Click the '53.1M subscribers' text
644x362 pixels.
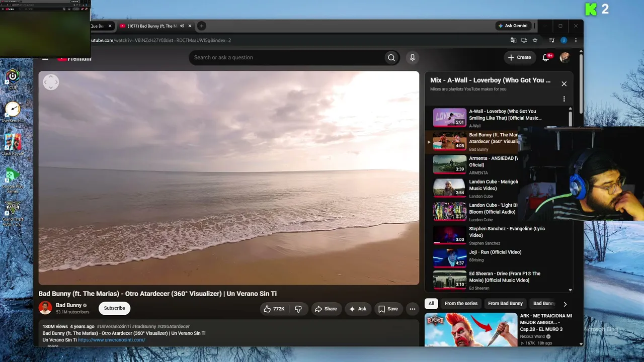click(x=72, y=312)
